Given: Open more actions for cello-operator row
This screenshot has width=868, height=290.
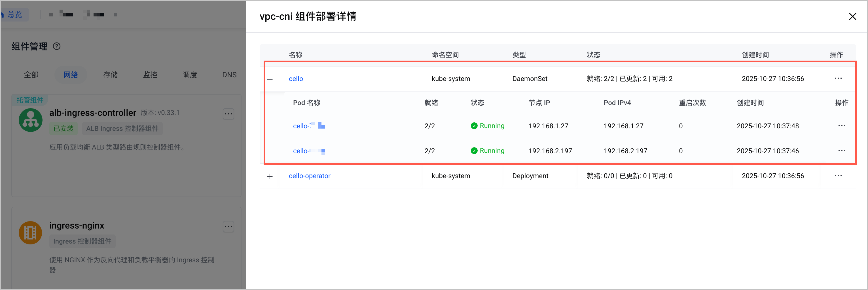Looking at the screenshot, I should tap(838, 176).
